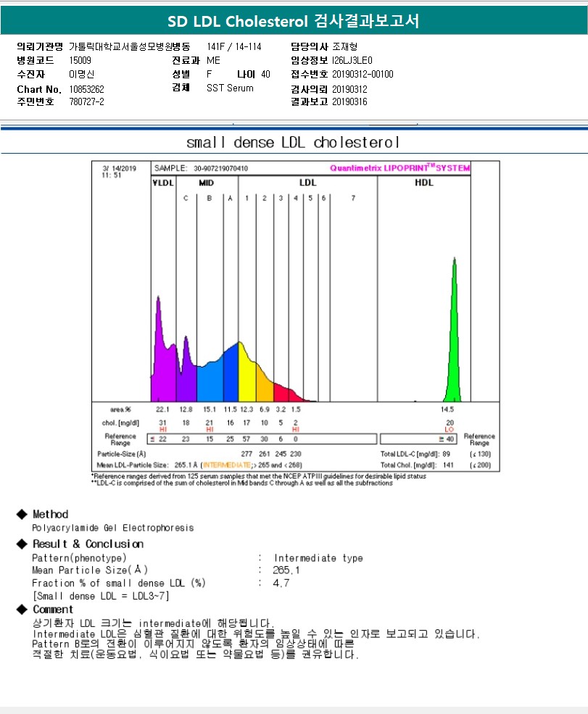
Task: Click the diamond bullet beside Method
Action: pyautogui.click(x=22, y=514)
